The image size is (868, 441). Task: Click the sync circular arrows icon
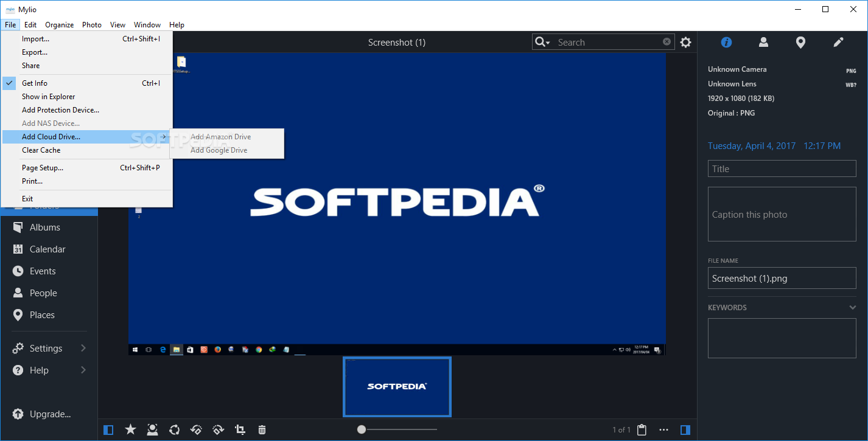click(175, 430)
